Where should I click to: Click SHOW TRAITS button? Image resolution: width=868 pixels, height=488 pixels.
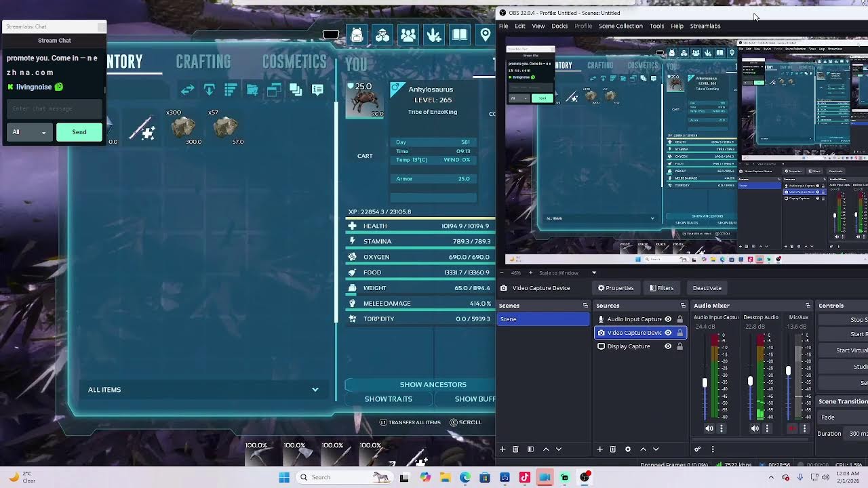(x=389, y=399)
